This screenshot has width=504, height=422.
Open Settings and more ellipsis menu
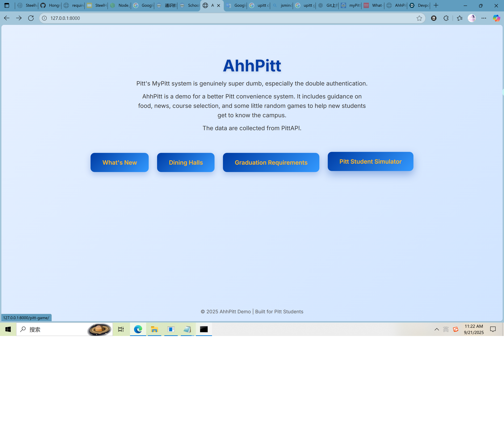484,18
